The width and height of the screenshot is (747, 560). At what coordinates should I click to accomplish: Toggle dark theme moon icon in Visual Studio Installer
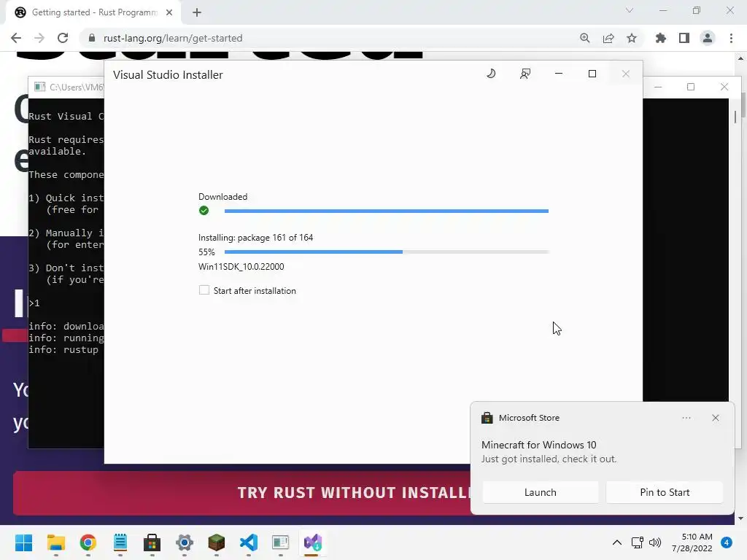491,74
